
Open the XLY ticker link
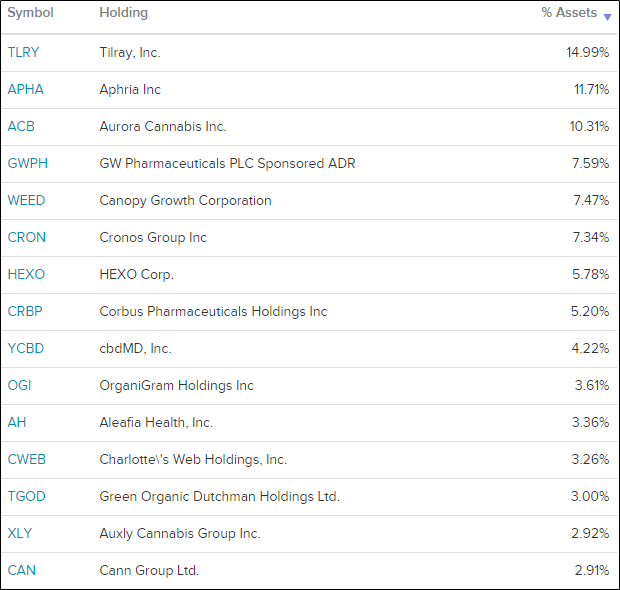20,533
